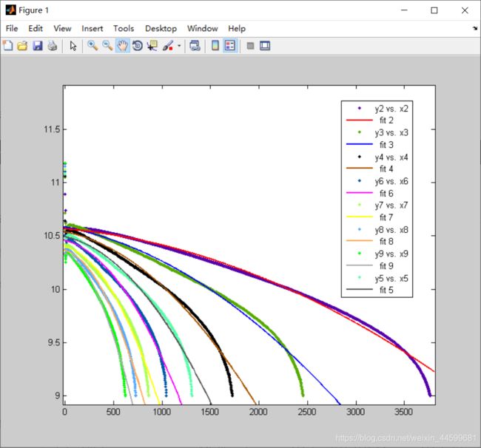Toggle the Pan hand tool
This screenshot has width=481, height=448.
tap(122, 46)
